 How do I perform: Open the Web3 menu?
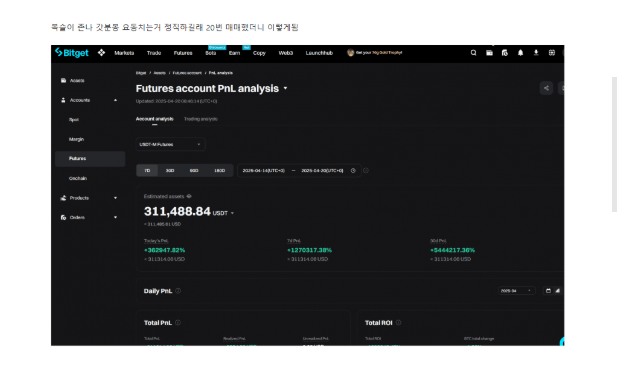[x=286, y=53]
